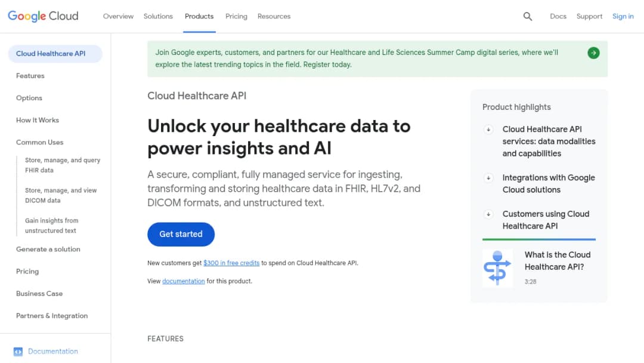644x363 pixels.
Task: Click the Google Cloud logo
Action: pyautogui.click(x=43, y=16)
